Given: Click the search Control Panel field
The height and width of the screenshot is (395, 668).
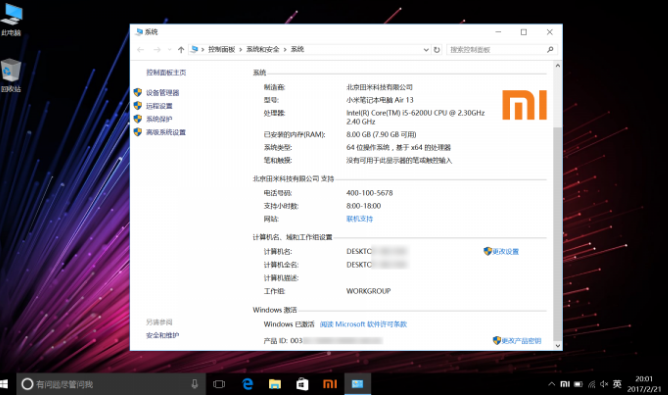Looking at the screenshot, I should click(x=501, y=50).
